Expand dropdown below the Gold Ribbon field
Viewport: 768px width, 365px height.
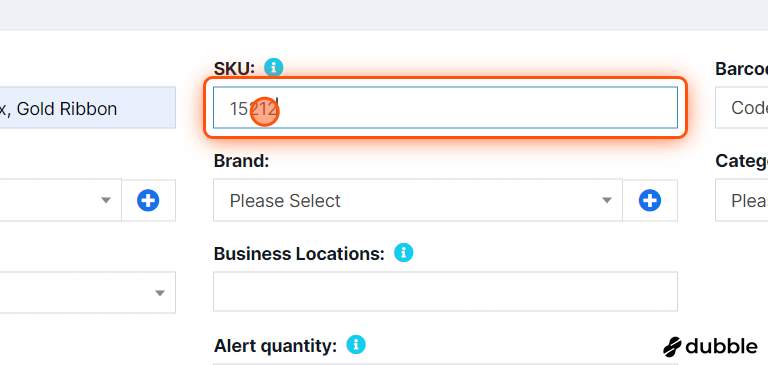click(x=61, y=200)
